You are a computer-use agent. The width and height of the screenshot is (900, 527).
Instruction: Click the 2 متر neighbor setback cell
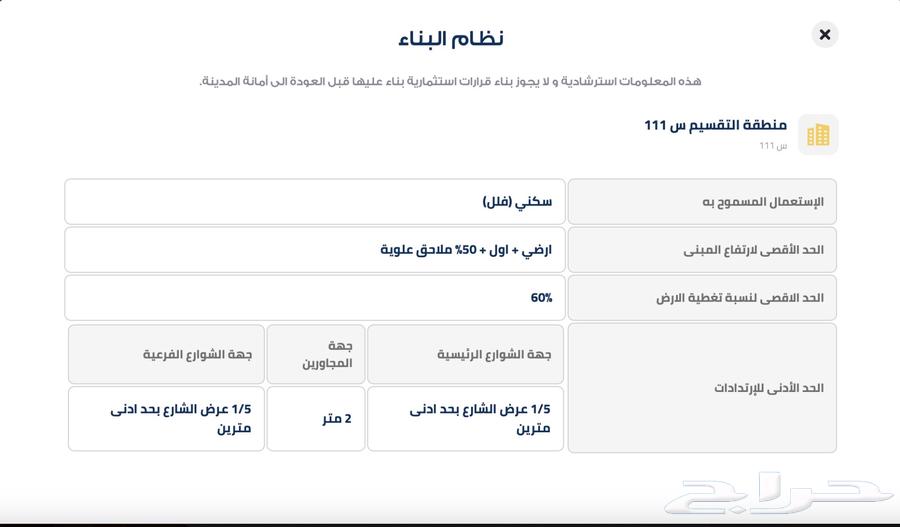(x=316, y=418)
